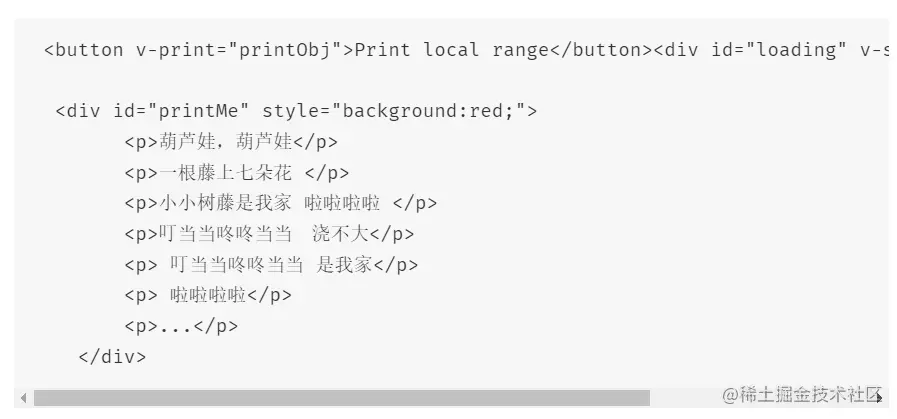Click the 一根藤上七朵花 paragraph line
Image resolution: width=897 pixels, height=419 pixels.
point(236,173)
